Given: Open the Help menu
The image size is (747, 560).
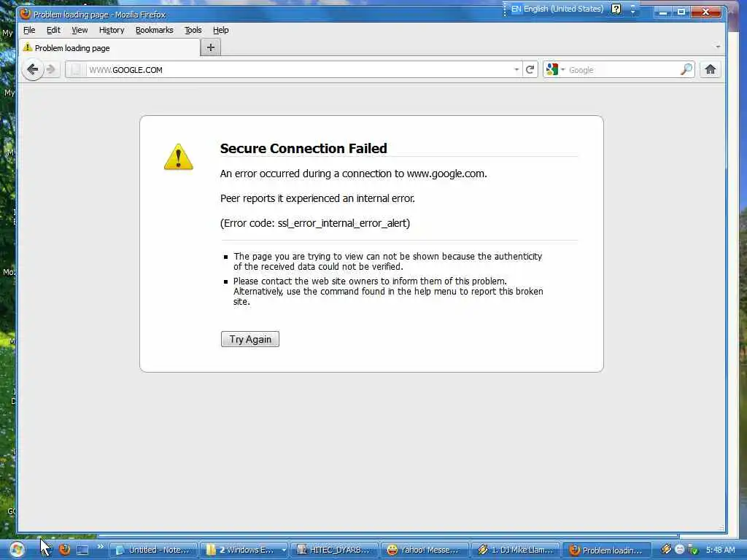Looking at the screenshot, I should pos(220,30).
